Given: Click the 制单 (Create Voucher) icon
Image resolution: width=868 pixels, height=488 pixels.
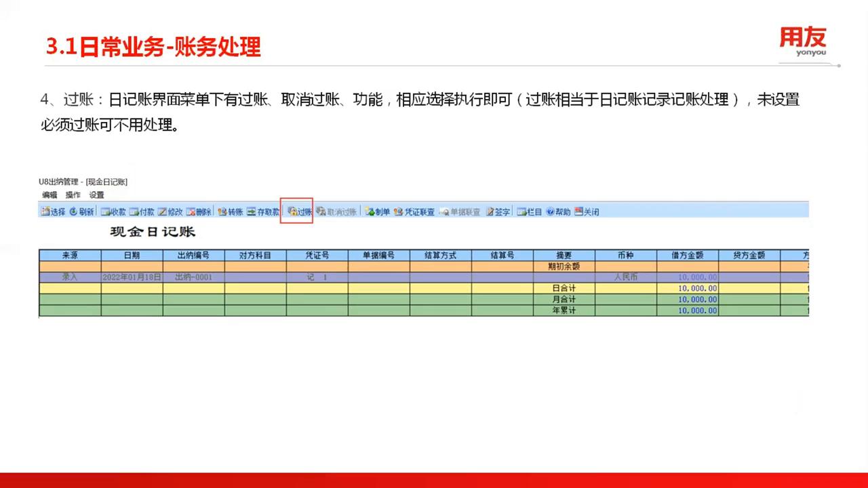Looking at the screenshot, I should (x=378, y=211).
